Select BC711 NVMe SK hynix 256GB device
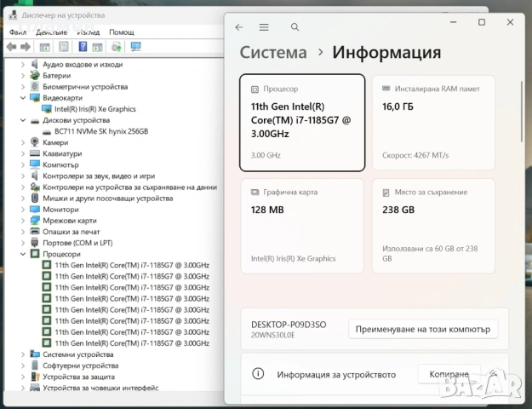Image resolution: width=532 pixels, height=409 pixels. point(101,131)
